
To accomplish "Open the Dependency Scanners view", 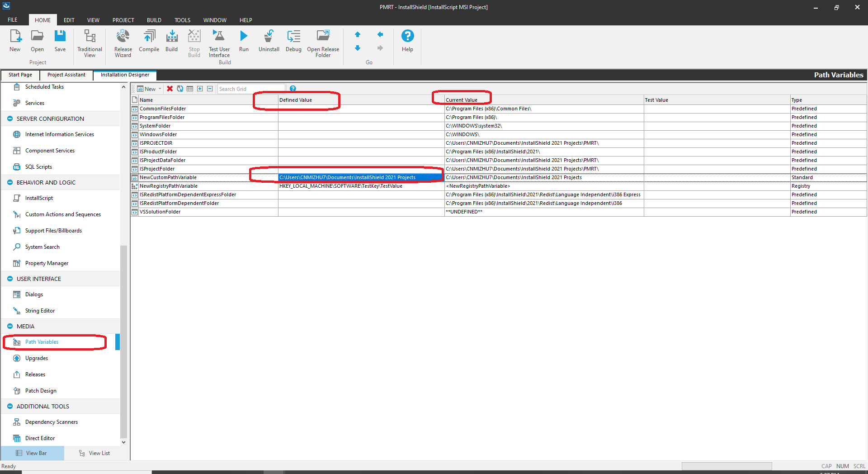I will coord(51,422).
